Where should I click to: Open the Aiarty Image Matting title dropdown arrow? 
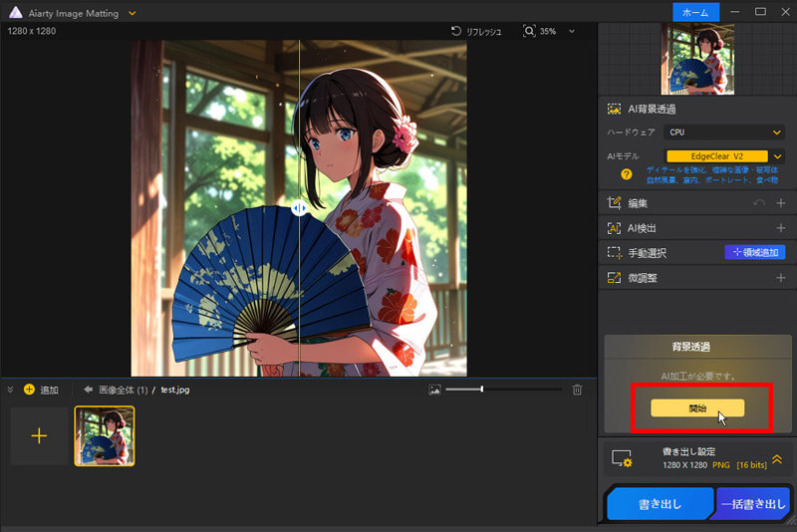coord(133,13)
